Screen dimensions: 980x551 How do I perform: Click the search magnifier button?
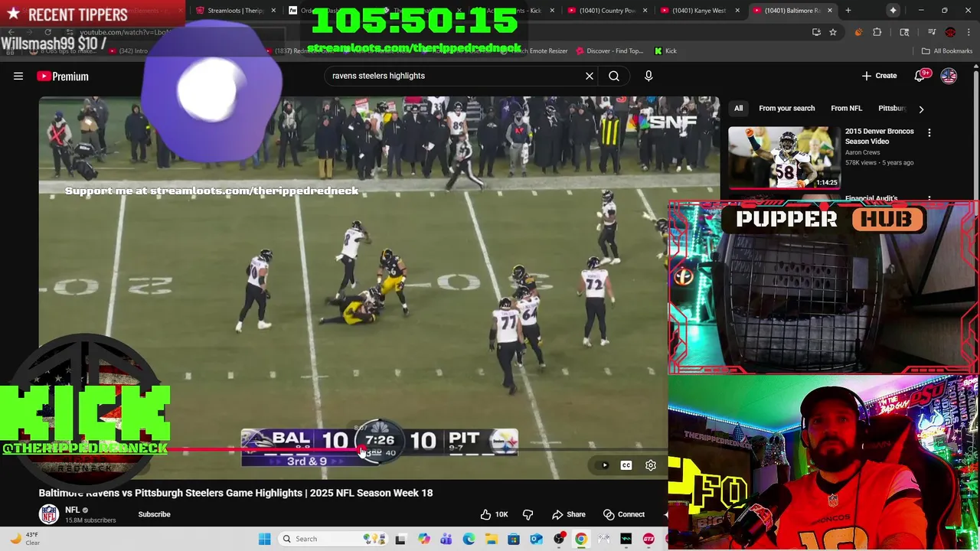[x=614, y=76]
